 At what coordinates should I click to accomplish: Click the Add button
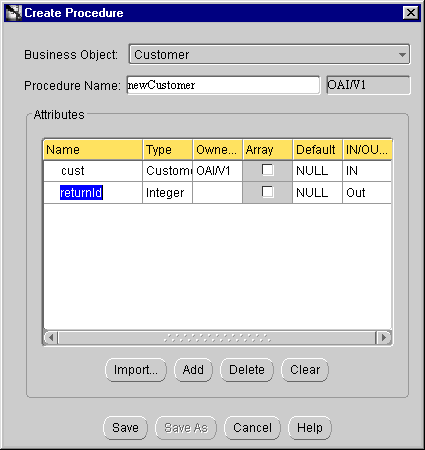(x=193, y=370)
